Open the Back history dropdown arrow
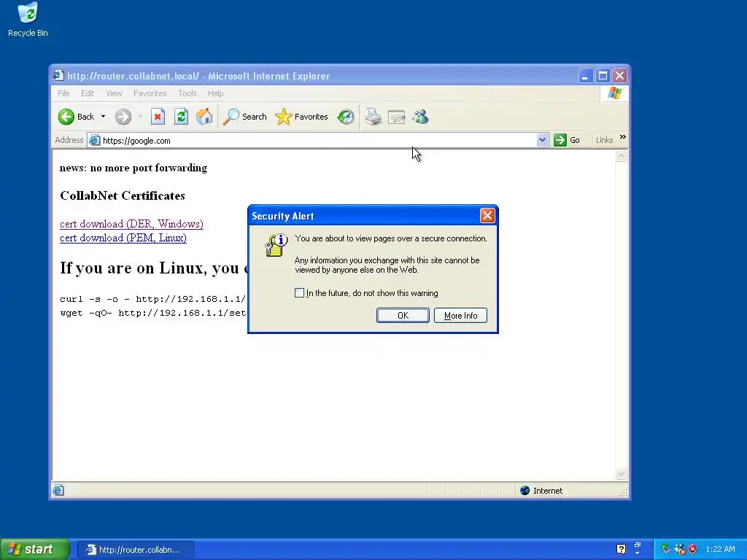 coord(103,117)
